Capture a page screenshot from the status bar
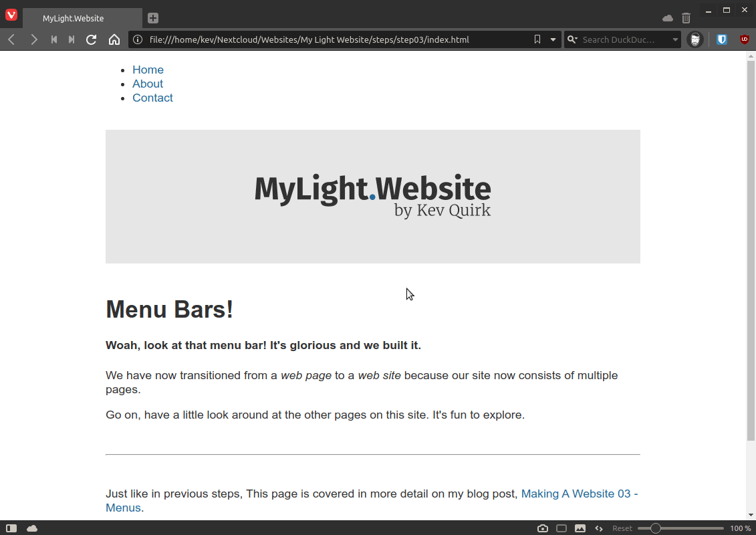This screenshot has width=756, height=535. click(x=542, y=528)
